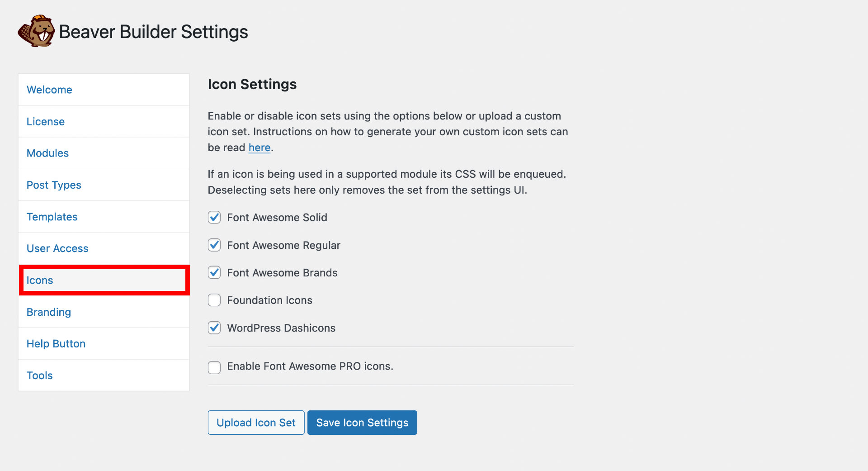Enable Foundation Icons set
The width and height of the screenshot is (868, 471).
point(214,300)
